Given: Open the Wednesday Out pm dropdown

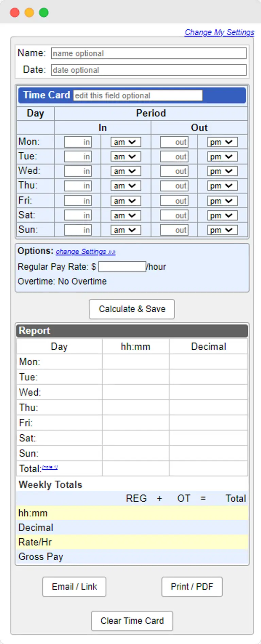Looking at the screenshot, I should [222, 171].
